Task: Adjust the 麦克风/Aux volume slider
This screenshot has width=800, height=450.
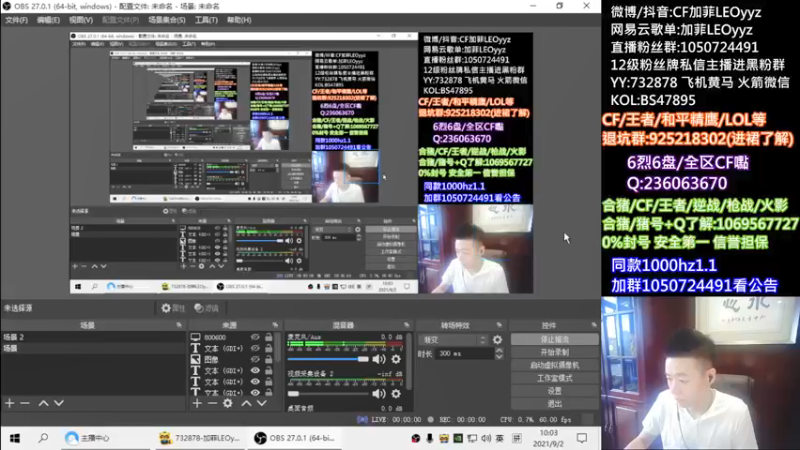Action: 328,359
